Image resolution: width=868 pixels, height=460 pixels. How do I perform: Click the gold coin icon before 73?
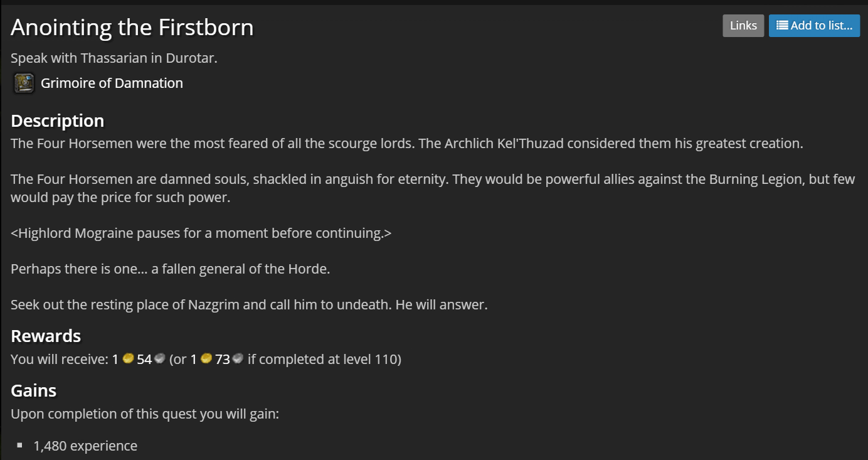point(206,359)
